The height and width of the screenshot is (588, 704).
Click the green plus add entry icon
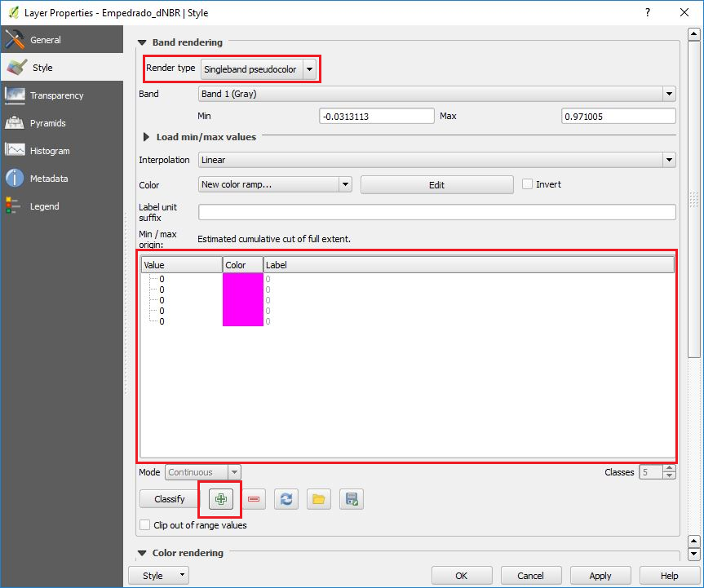(x=221, y=499)
